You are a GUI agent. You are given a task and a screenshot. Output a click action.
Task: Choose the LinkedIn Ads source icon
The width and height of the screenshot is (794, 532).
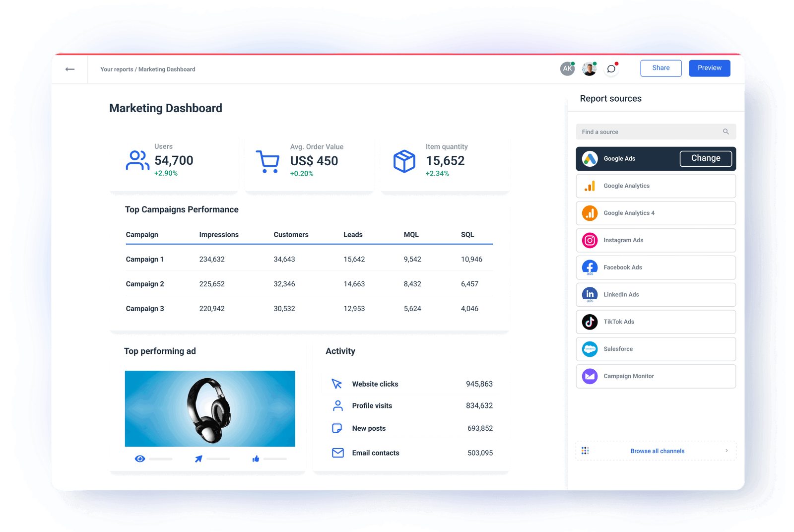point(590,294)
